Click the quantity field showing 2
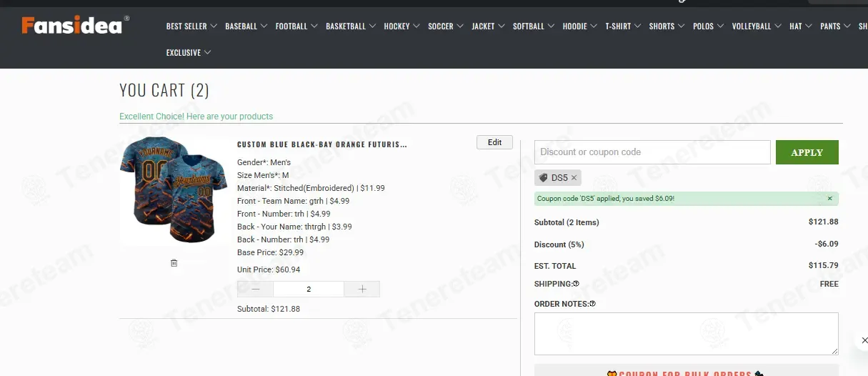Image resolution: width=868 pixels, height=376 pixels. click(309, 289)
